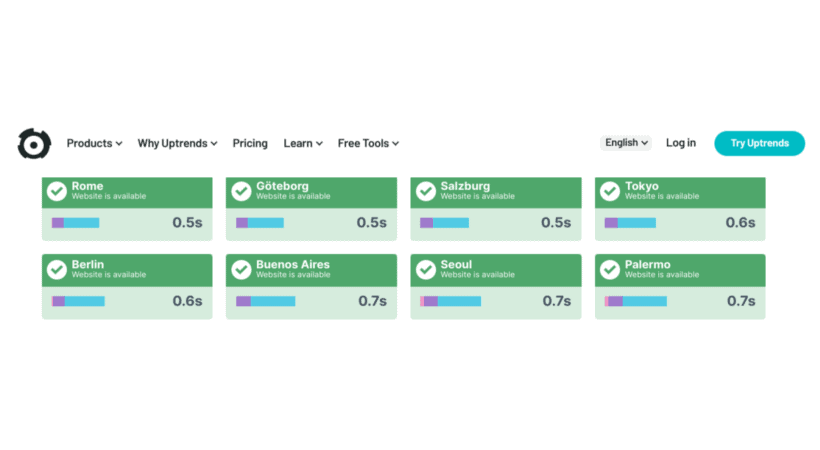Open the English language selector
The image size is (820, 450).
coord(626,143)
